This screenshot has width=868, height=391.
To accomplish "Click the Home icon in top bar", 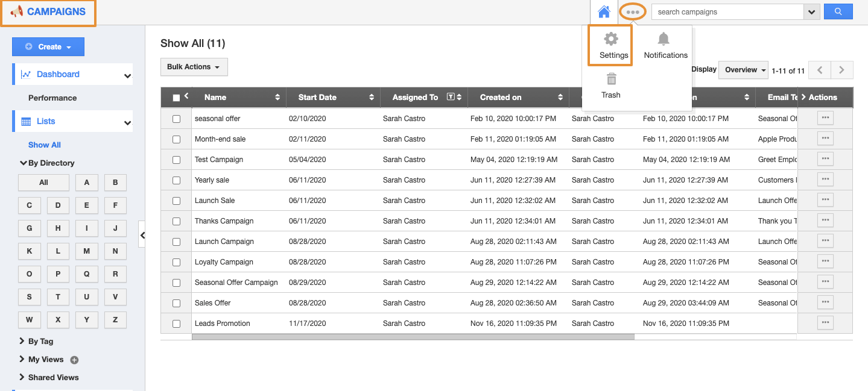I will pos(604,12).
